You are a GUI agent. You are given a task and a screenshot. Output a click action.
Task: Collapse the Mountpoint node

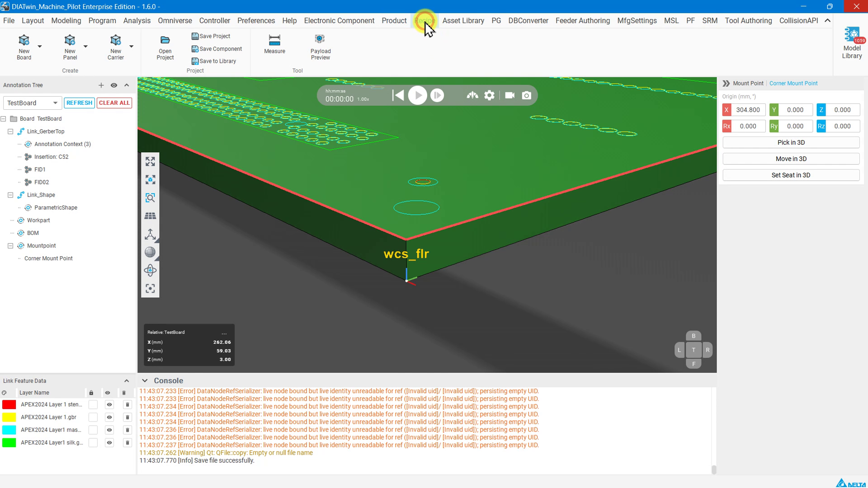pyautogui.click(x=10, y=246)
